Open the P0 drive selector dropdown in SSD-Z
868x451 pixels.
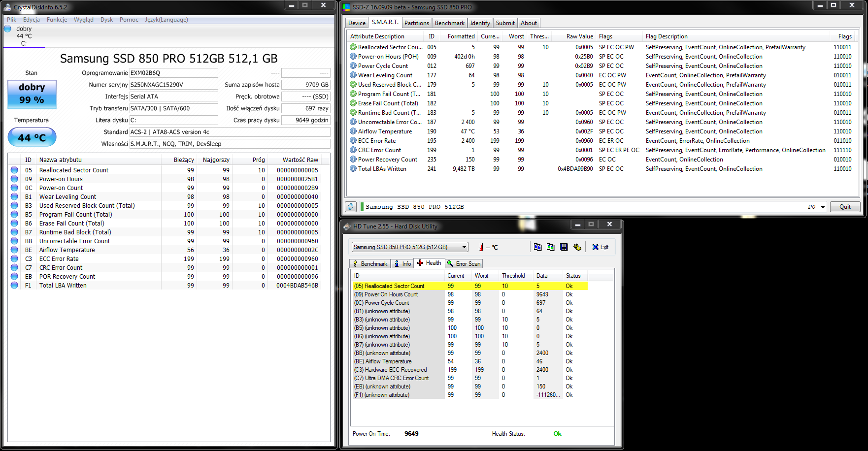pyautogui.click(x=822, y=207)
